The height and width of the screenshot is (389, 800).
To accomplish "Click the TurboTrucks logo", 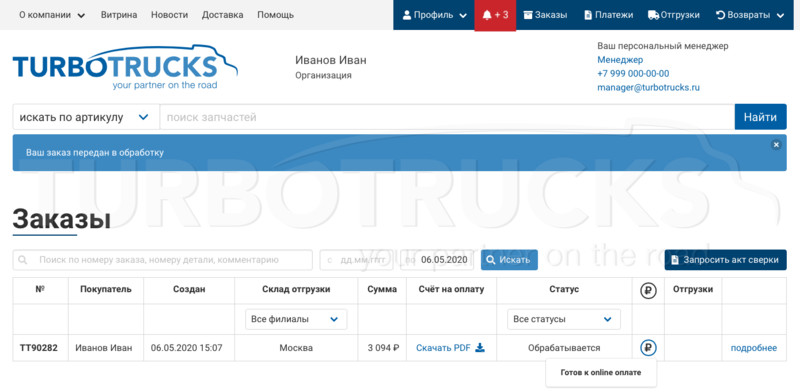I will pos(125,67).
